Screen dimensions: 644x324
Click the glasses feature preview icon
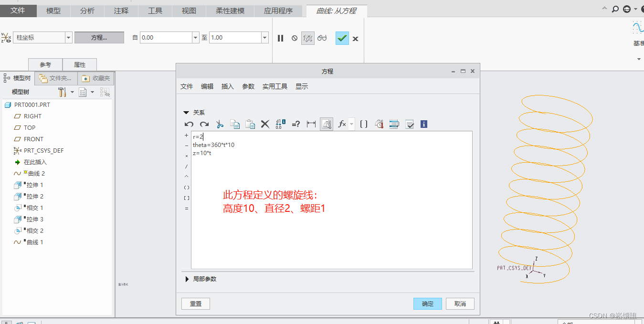click(322, 38)
